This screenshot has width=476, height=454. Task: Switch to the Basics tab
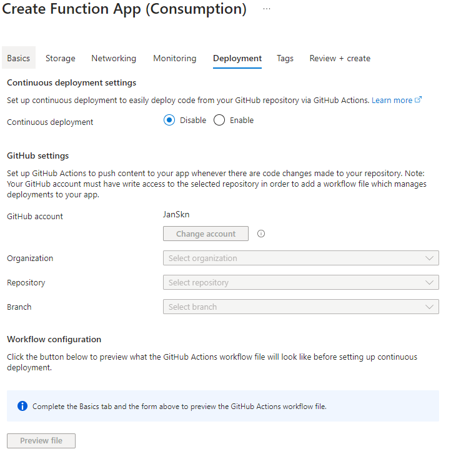coord(19,58)
